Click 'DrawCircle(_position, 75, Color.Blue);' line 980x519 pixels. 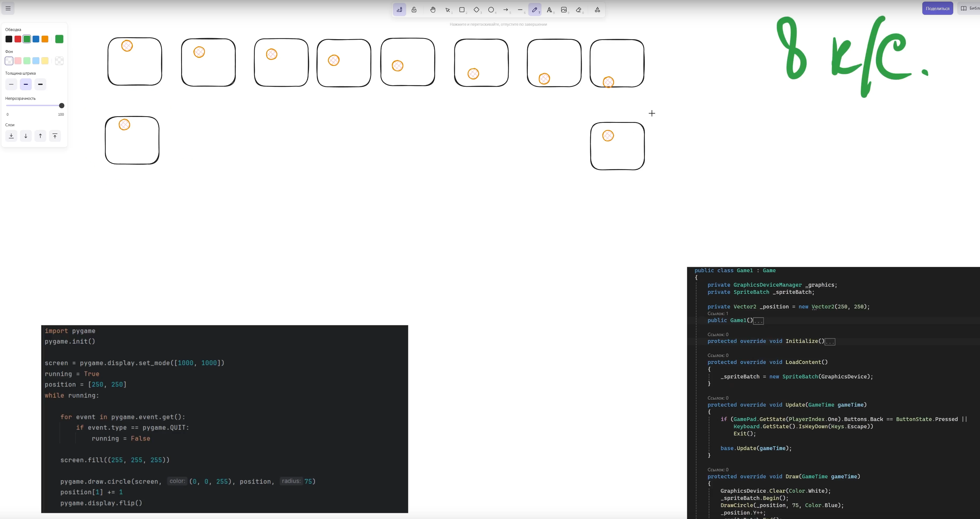782,505
